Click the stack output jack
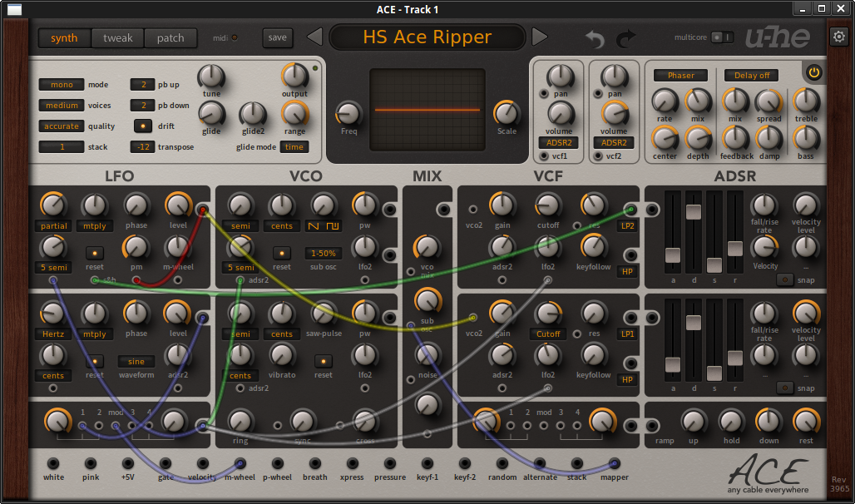855x504 pixels. coord(577,463)
